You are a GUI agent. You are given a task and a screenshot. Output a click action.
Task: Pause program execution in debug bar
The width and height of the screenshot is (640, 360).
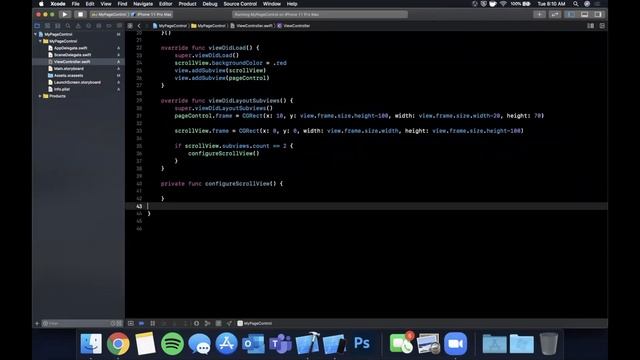click(152, 323)
